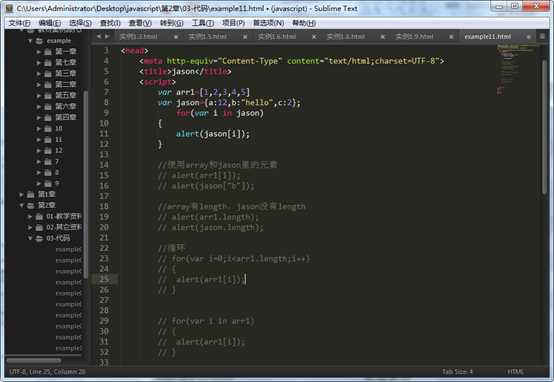Click the Sublime Text title bar icon
Screen dimensions: 554x382
coord(9,8)
